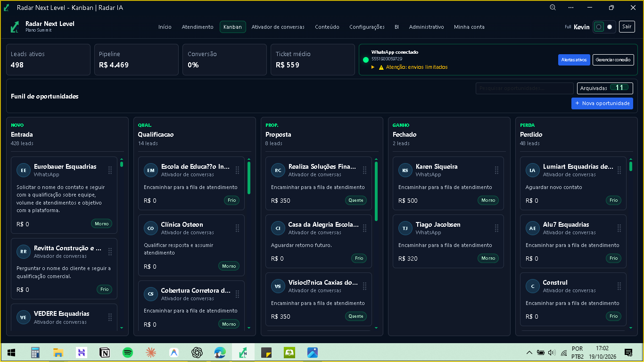Click the Qualificacao column scrollbar thumb
Viewport: 644px width, 362px height.
(x=249, y=178)
